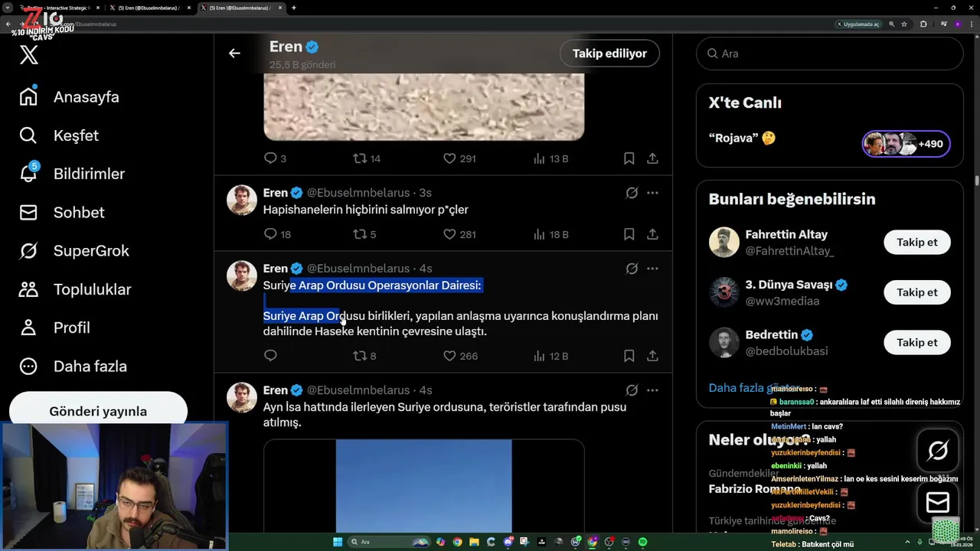Like the post with 281 likes
Viewport: 980px width, 551px height.
pos(459,234)
